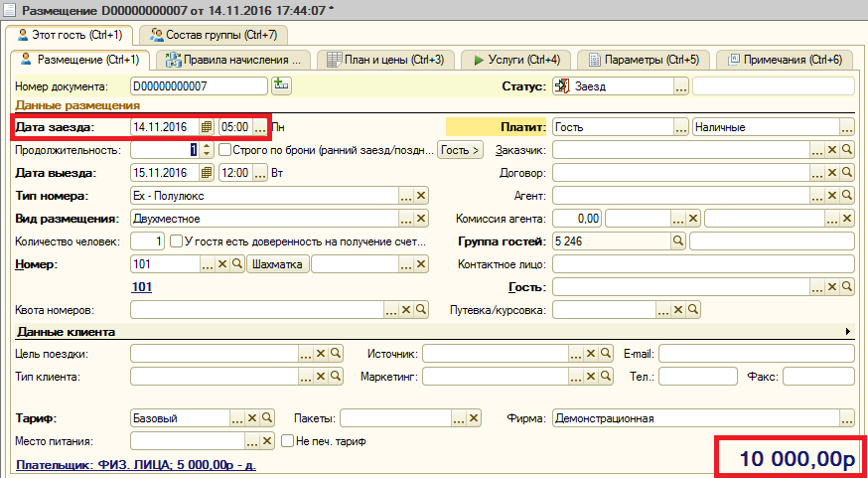Open Наличные payment method selector

click(847, 127)
